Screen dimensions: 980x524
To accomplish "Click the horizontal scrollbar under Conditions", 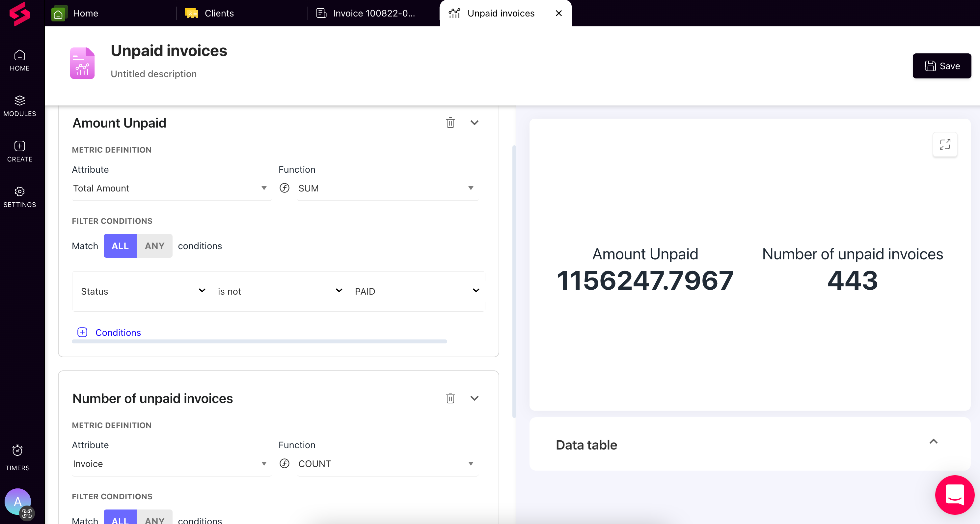I will pyautogui.click(x=259, y=341).
